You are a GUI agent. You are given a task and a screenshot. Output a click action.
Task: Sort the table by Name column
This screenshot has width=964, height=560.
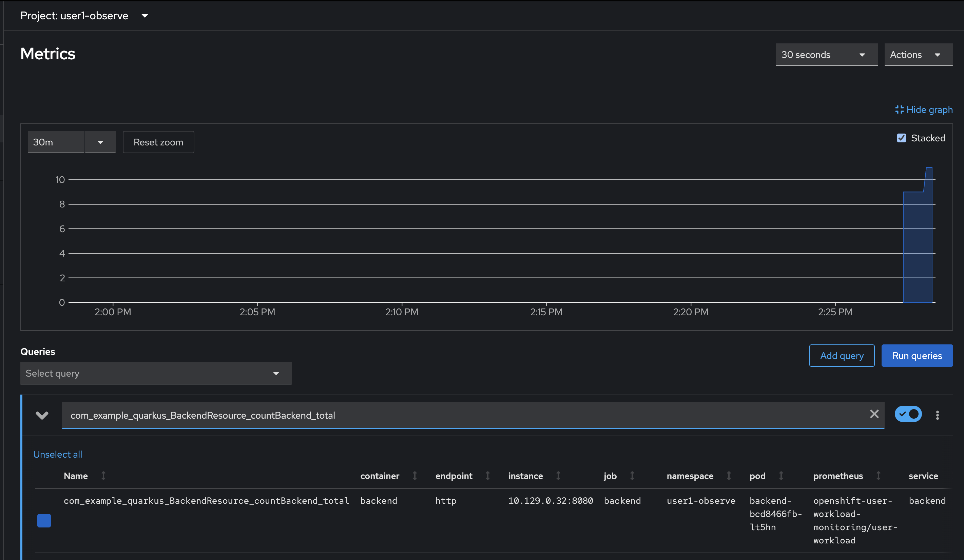click(84, 476)
